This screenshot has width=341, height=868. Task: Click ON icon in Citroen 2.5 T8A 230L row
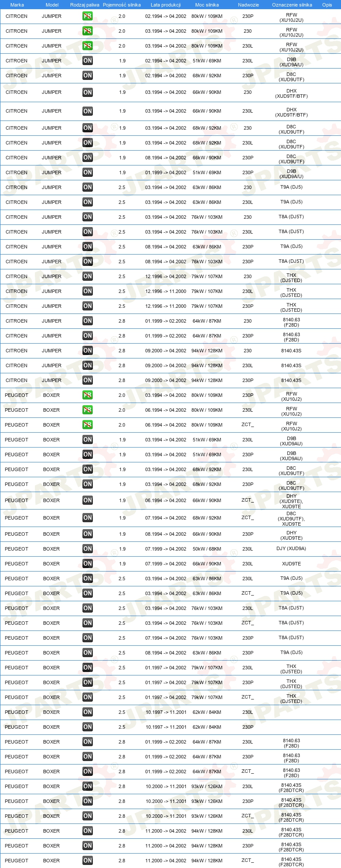point(88,232)
